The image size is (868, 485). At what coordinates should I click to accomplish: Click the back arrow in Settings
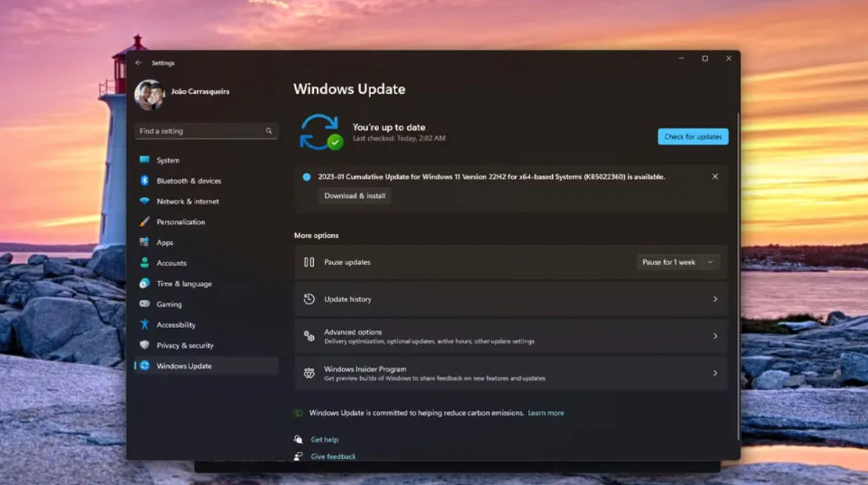coord(138,63)
